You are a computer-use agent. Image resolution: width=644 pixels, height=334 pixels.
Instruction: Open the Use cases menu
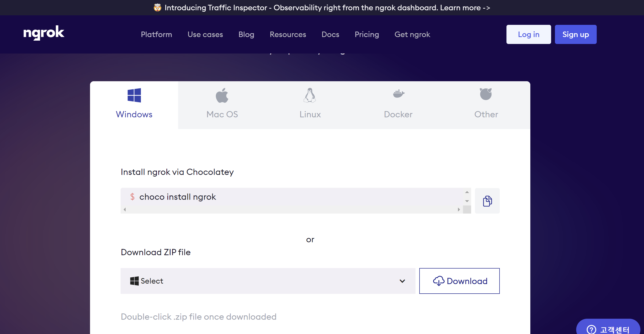[205, 35]
